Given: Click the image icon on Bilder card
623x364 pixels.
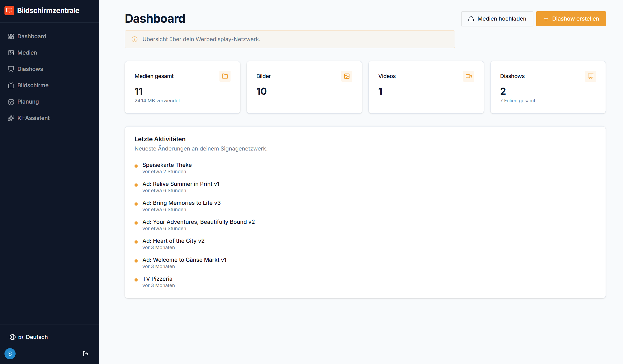Looking at the screenshot, I should point(347,76).
